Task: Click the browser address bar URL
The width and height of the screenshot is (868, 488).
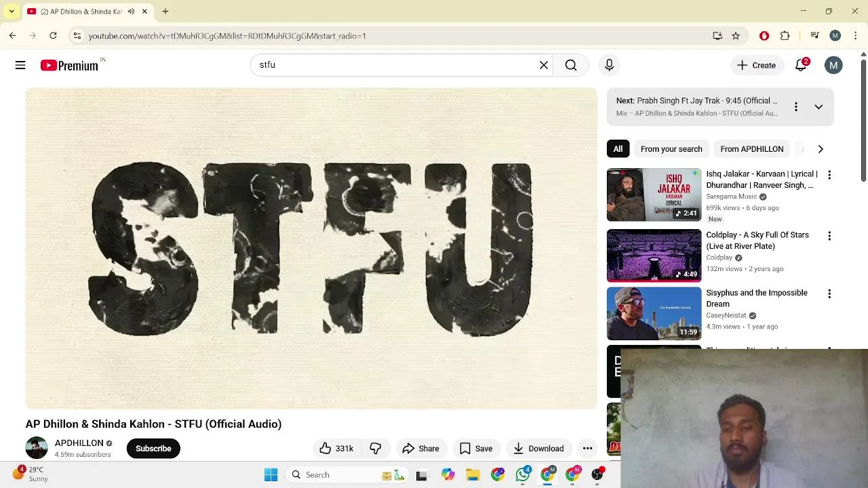Action: click(227, 36)
